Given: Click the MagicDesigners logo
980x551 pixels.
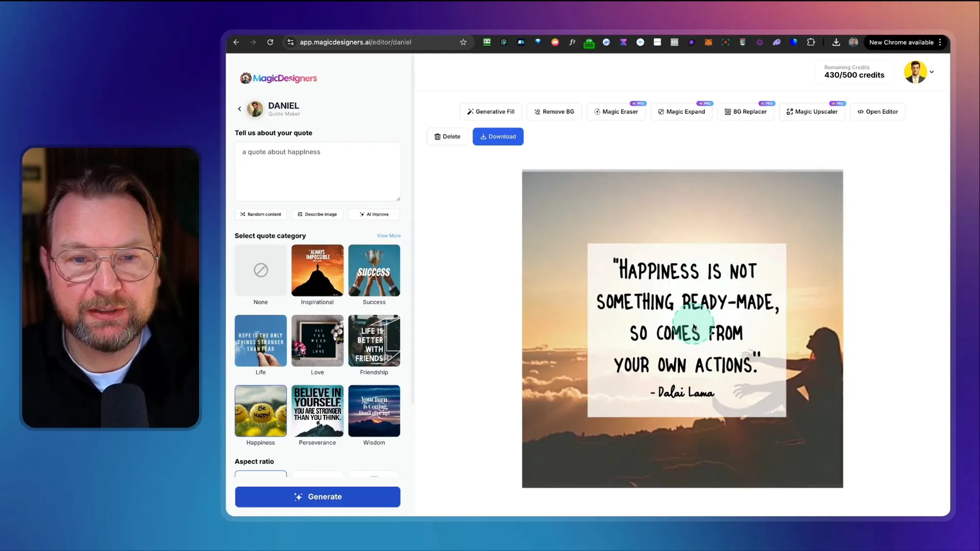Looking at the screenshot, I should [279, 78].
